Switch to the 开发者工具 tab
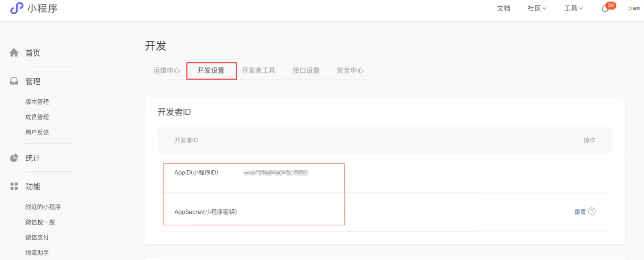 [x=259, y=71]
